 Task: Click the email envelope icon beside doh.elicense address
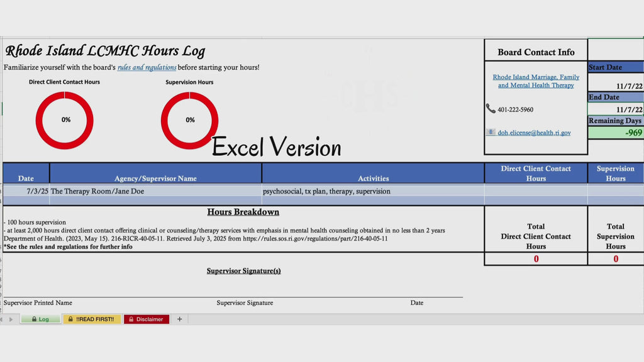tap(491, 132)
